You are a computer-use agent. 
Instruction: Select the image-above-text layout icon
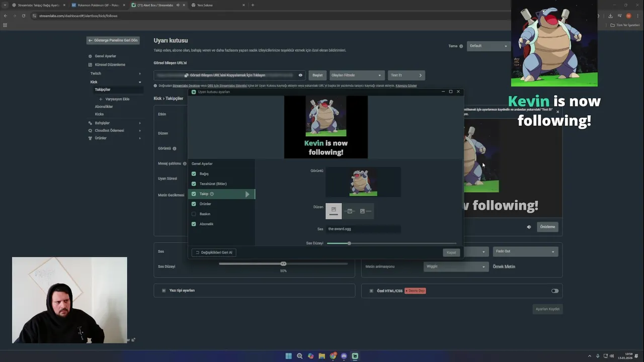coord(334,211)
